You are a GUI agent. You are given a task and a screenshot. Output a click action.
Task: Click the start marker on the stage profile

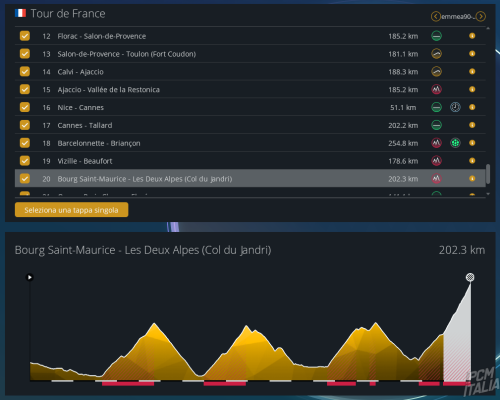pos(30,277)
